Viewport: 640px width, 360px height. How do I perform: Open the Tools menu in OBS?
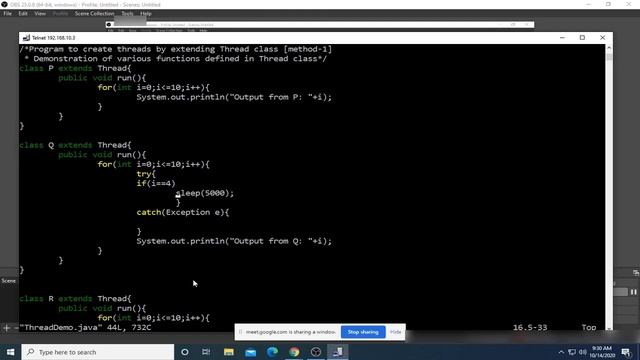(127, 13)
